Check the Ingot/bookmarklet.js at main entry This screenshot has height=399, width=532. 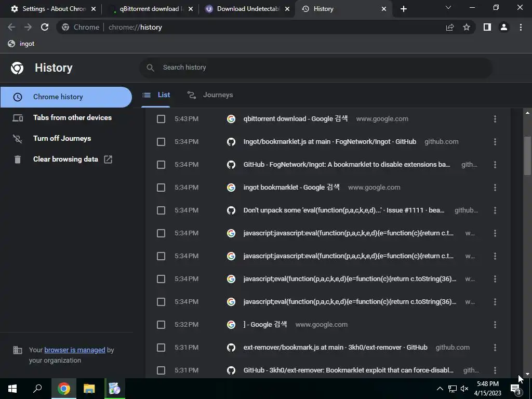point(161,142)
